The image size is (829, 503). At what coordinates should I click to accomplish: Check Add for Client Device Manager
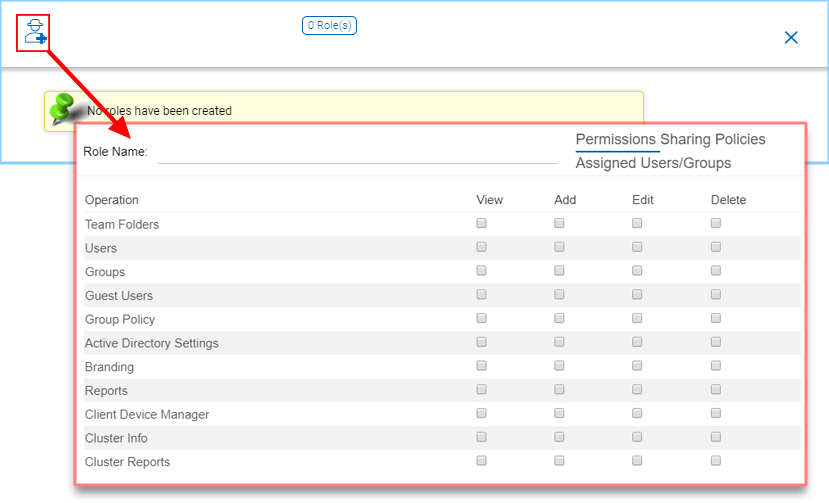coord(559,413)
